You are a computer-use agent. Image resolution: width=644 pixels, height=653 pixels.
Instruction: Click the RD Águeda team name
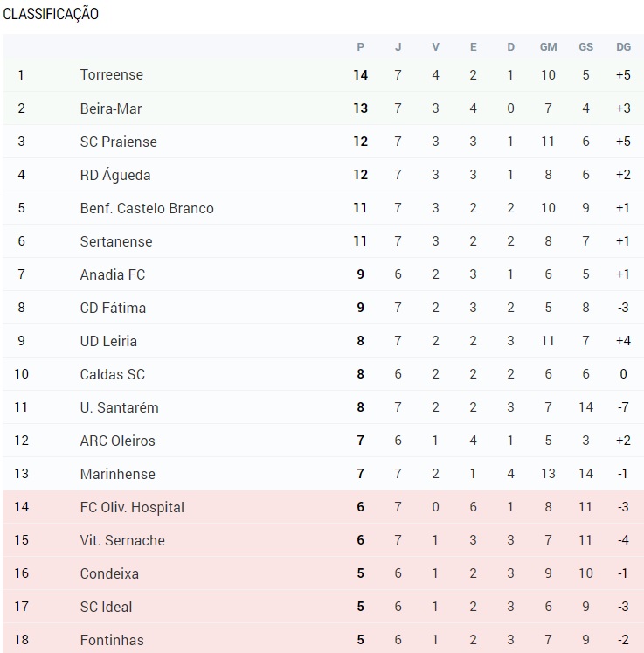115,175
